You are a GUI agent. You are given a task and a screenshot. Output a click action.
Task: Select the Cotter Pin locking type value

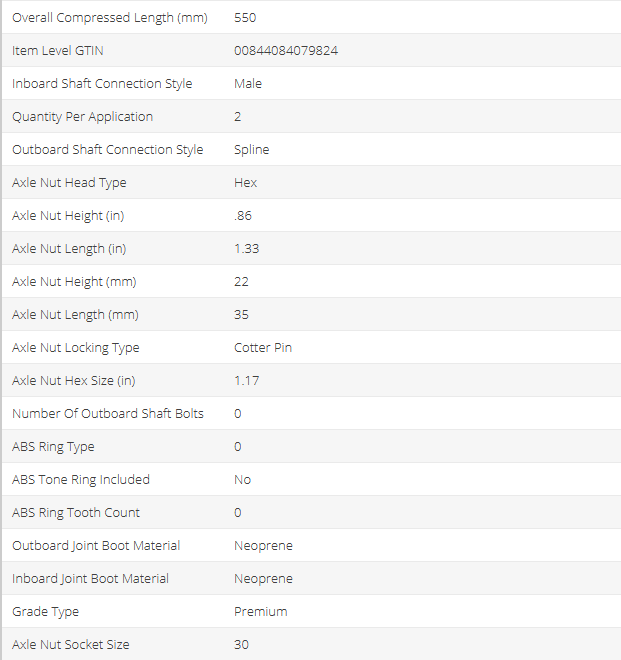[263, 347]
